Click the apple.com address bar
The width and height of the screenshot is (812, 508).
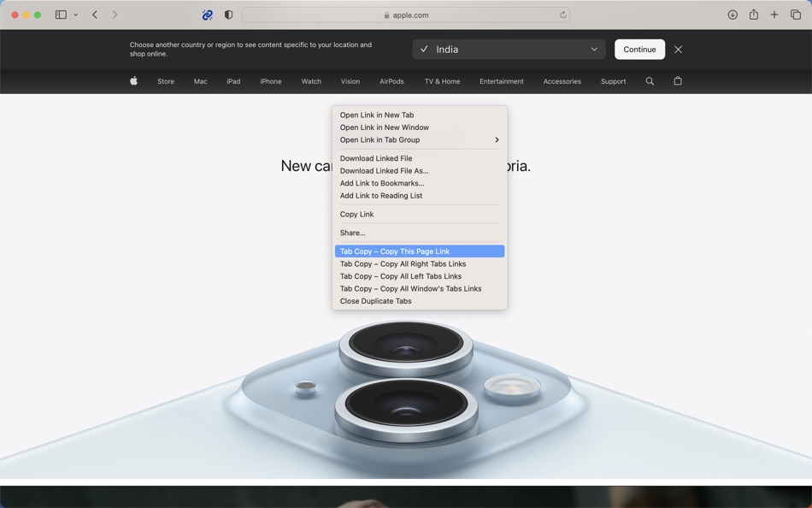pos(406,15)
